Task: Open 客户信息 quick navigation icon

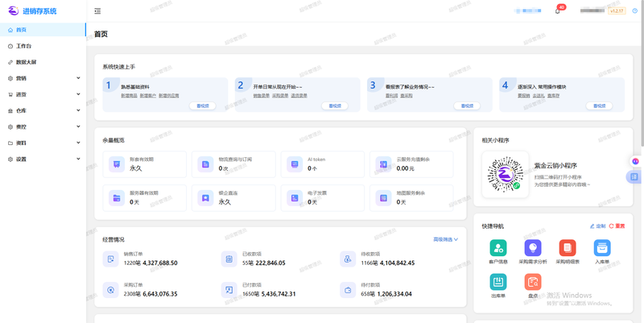Action: pos(498,248)
